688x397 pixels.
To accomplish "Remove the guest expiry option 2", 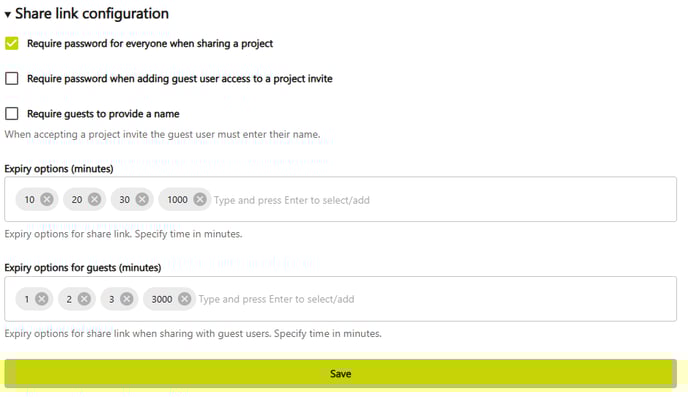I will [x=84, y=299].
